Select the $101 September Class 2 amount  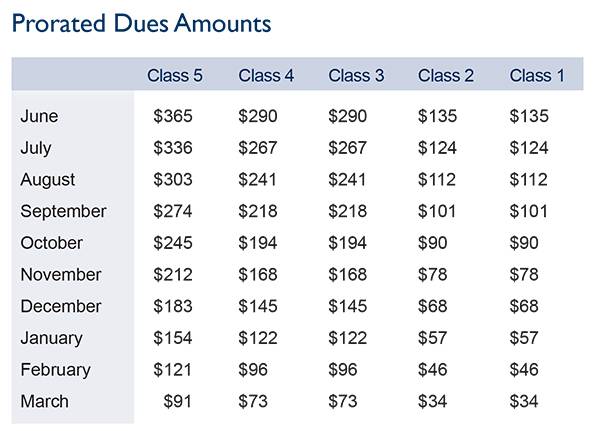[x=437, y=211]
